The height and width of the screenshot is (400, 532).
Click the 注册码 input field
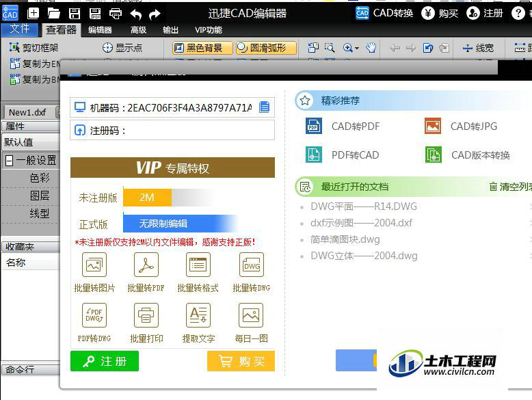tap(172, 131)
